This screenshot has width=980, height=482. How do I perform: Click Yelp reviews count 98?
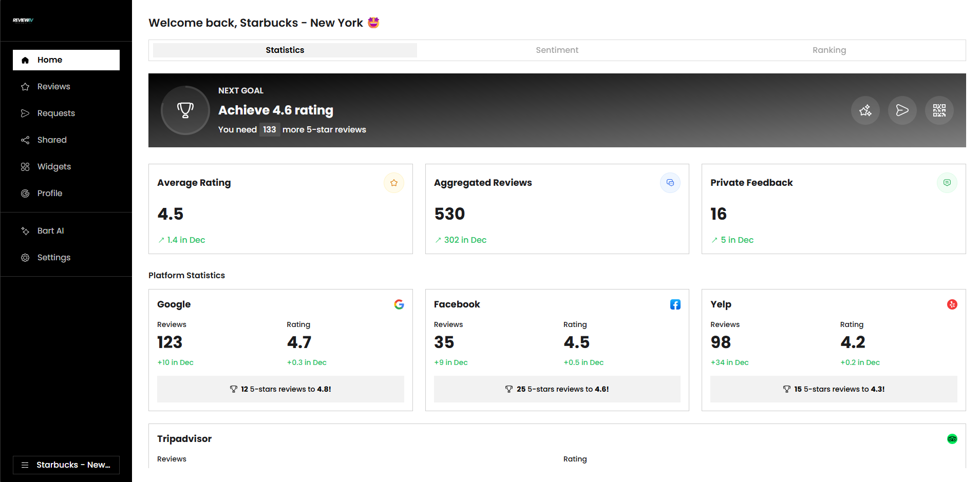tap(721, 342)
